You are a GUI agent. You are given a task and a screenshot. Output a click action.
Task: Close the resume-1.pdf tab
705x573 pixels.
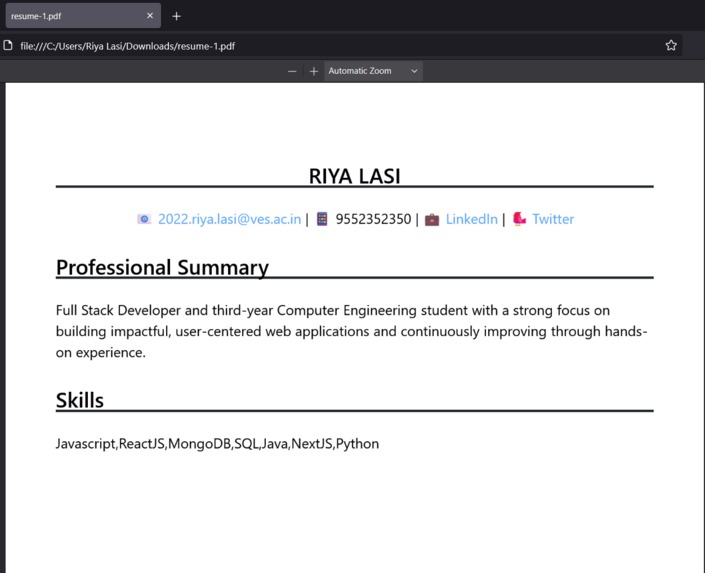(x=150, y=16)
